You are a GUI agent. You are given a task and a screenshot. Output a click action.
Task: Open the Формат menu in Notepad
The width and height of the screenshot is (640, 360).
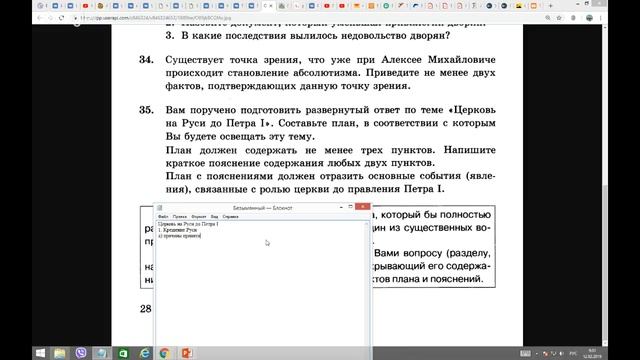[199, 216]
